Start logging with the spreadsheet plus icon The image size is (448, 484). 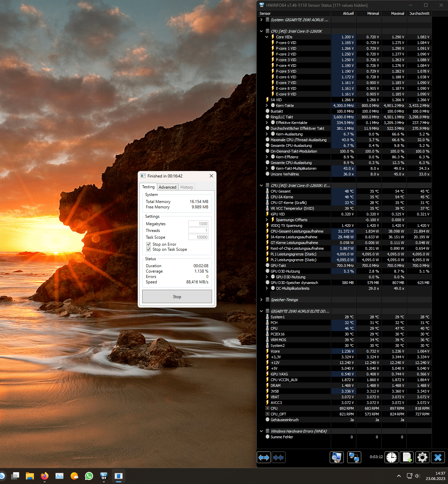click(407, 457)
